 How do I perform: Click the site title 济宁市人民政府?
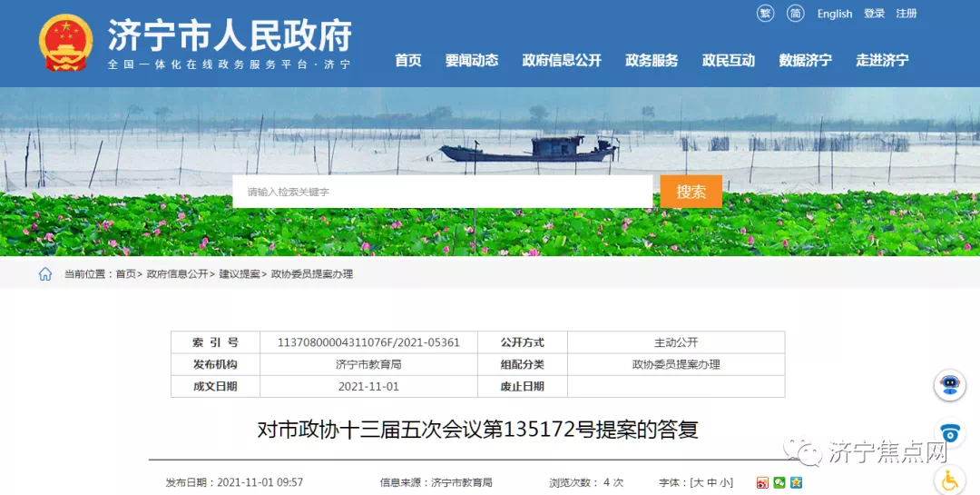pos(230,35)
